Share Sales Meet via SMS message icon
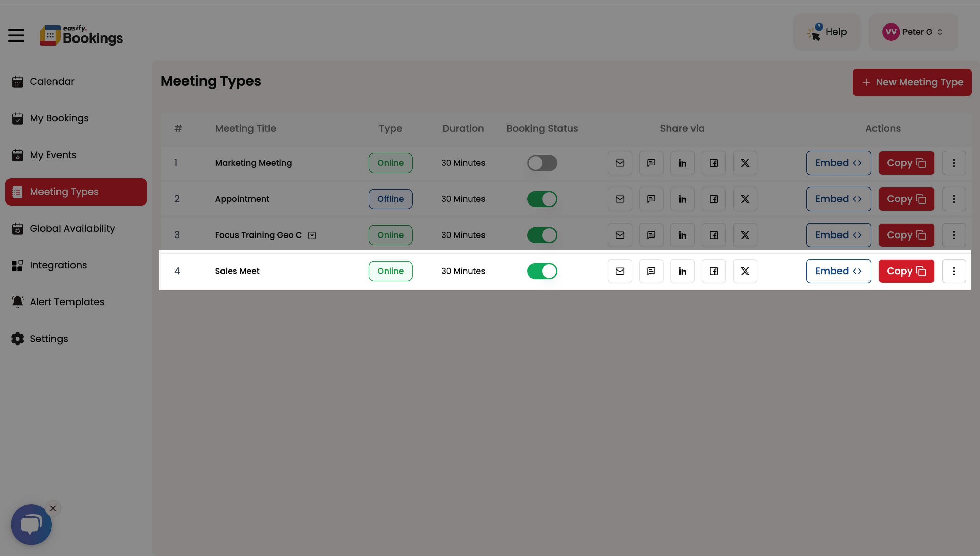Screen dimensions: 980x556 coord(651,271)
